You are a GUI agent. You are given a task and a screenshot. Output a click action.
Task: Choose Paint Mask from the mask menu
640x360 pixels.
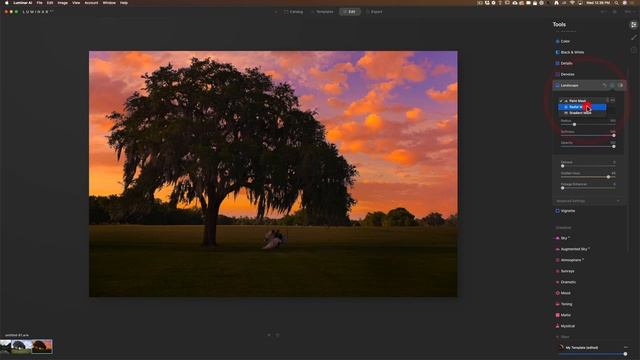(582, 101)
